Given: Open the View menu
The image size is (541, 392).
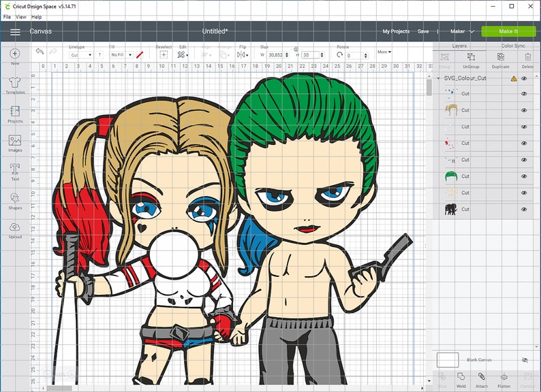Looking at the screenshot, I should click(21, 17).
